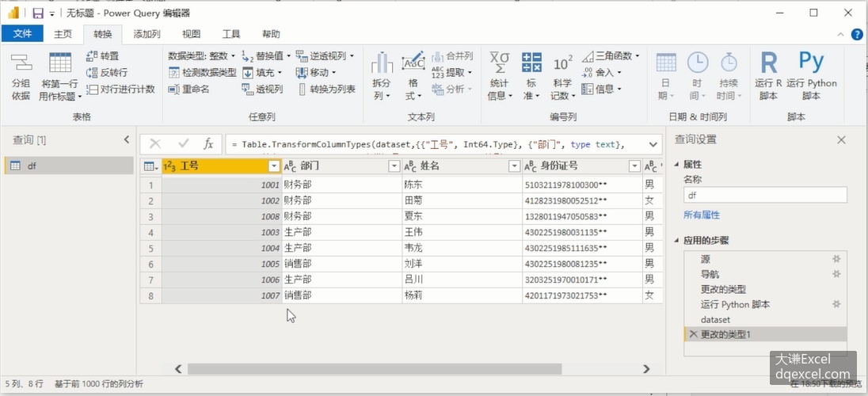Switch to 视图 tab
The image size is (868, 396).
click(191, 34)
